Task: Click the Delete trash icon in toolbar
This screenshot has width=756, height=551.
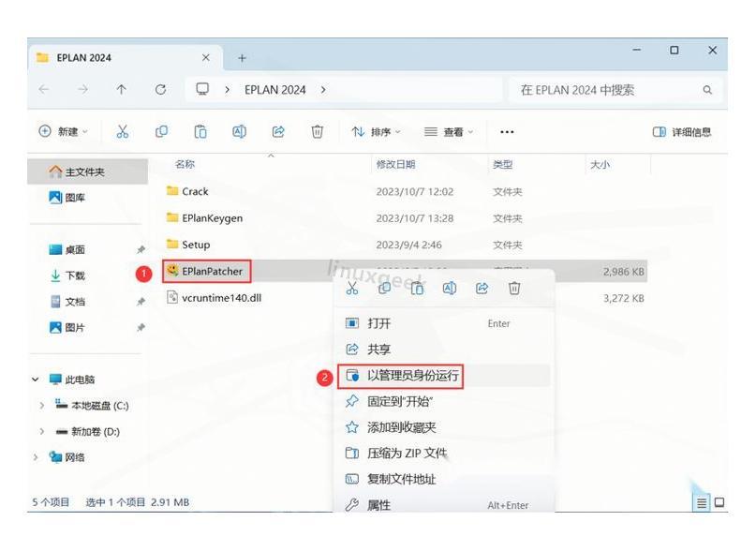Action: click(x=318, y=132)
